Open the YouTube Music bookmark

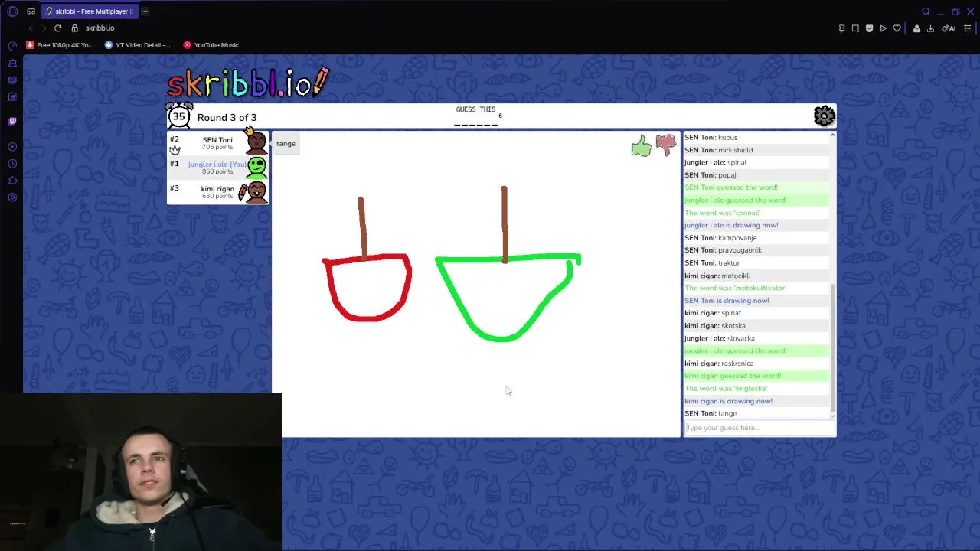[x=211, y=45]
